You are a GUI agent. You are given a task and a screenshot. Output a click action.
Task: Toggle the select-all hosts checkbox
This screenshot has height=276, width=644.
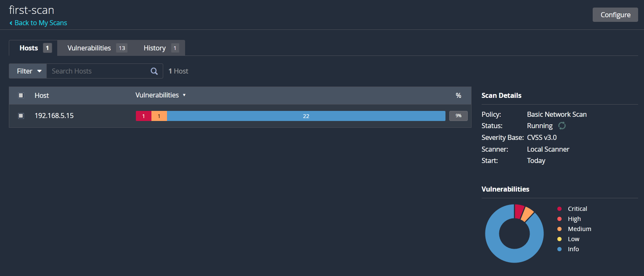(x=21, y=95)
